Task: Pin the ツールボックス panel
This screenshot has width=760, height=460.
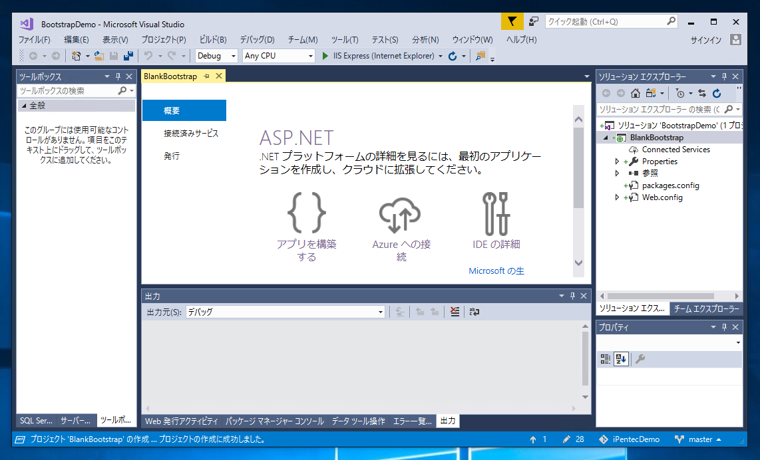Action: (118, 77)
